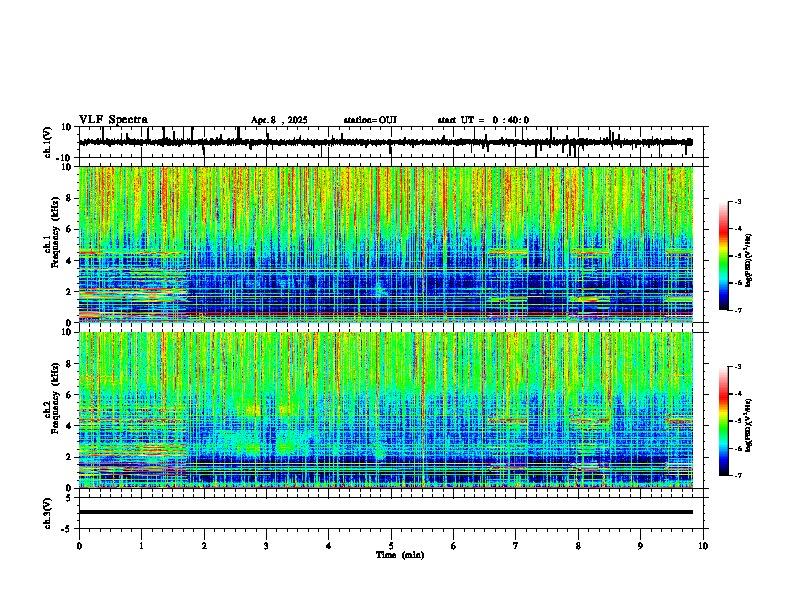Click the ch.2 spectrogram image panel
The width and height of the screenshot is (792, 612).
tap(386, 410)
